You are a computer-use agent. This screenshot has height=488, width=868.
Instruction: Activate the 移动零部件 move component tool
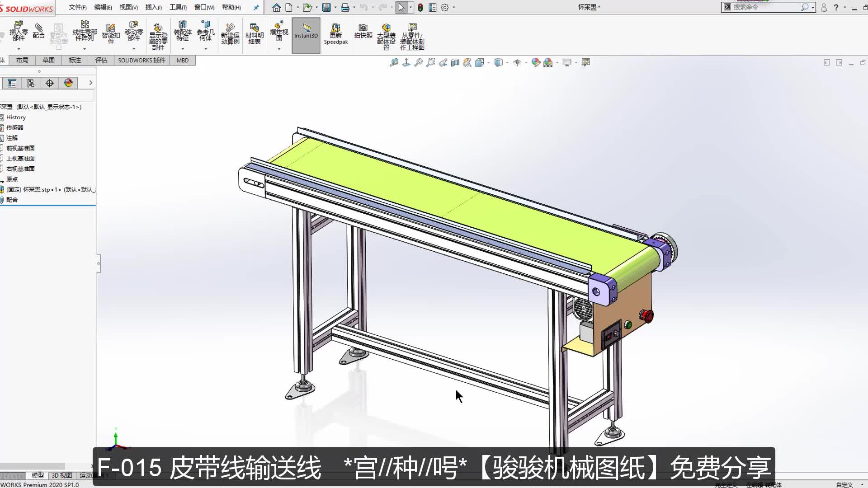point(134,31)
